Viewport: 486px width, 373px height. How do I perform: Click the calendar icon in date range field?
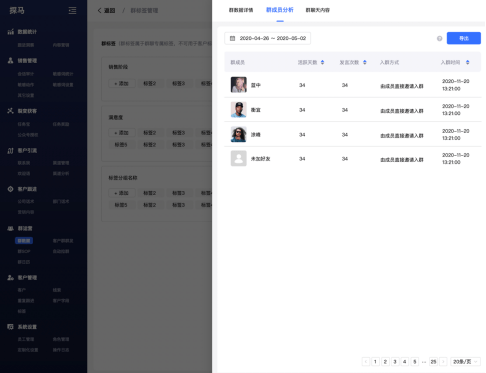233,38
